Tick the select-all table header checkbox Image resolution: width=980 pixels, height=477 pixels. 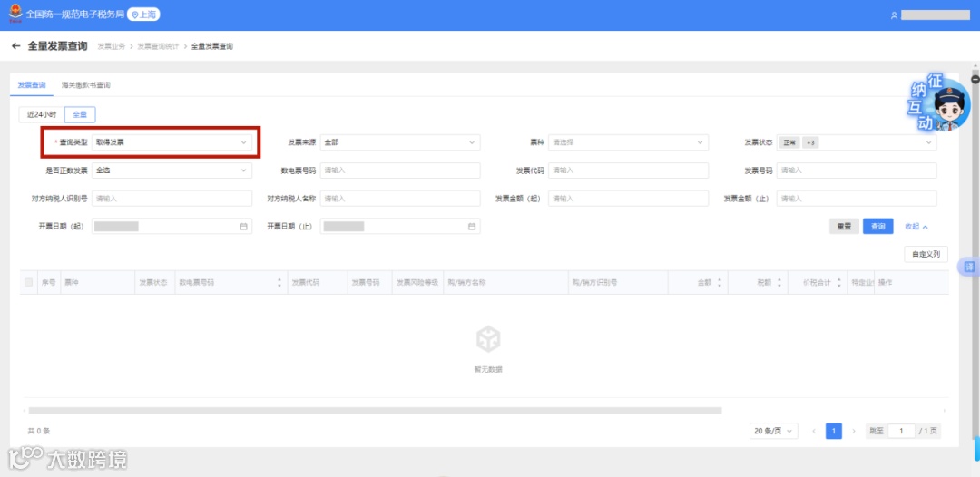[x=29, y=283]
